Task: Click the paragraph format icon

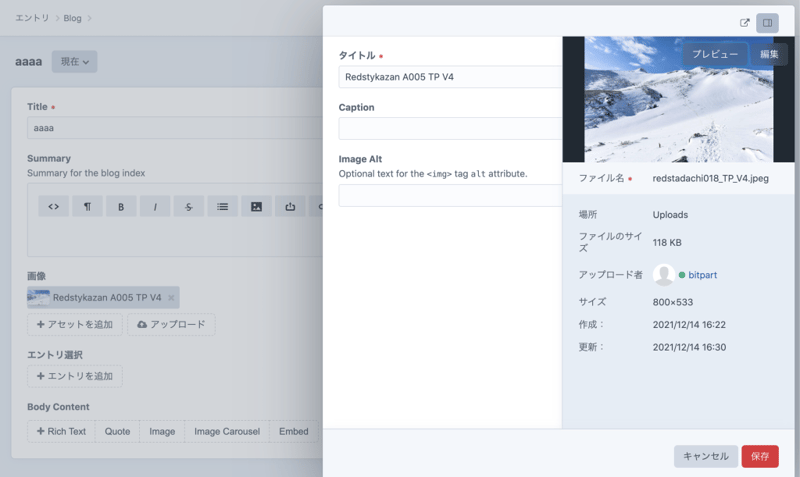Action: click(x=87, y=207)
